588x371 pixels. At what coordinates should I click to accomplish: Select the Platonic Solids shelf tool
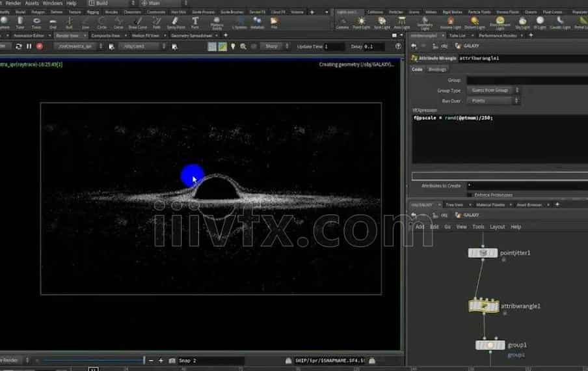coord(217,23)
